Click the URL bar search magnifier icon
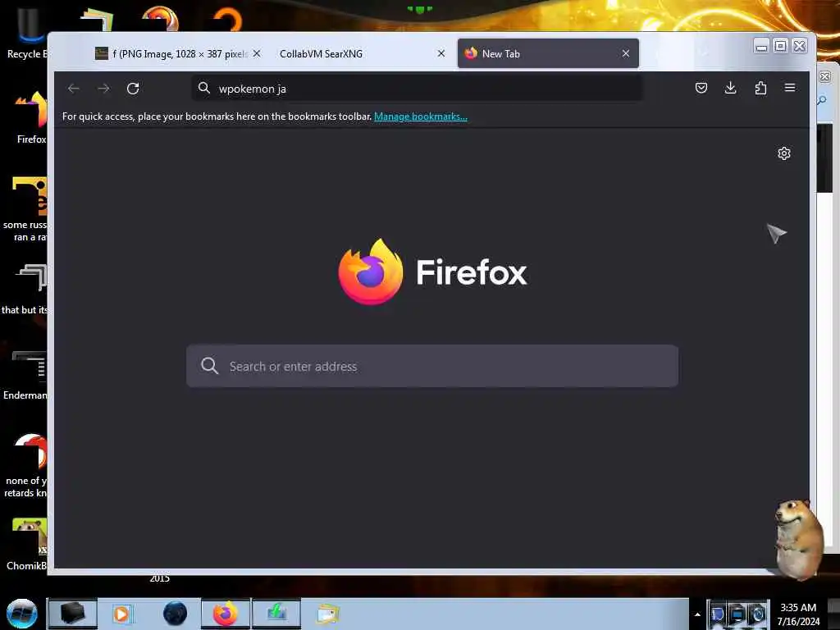 coord(204,88)
